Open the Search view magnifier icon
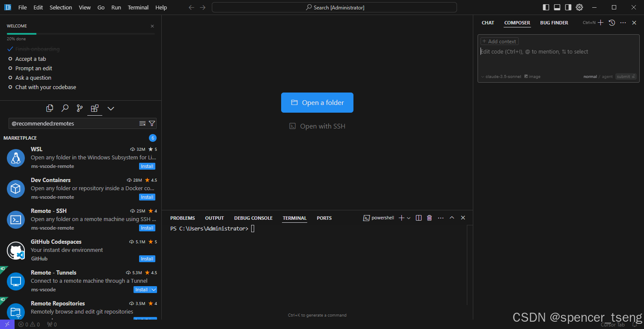Screen dimensions: 644x329 (65, 108)
